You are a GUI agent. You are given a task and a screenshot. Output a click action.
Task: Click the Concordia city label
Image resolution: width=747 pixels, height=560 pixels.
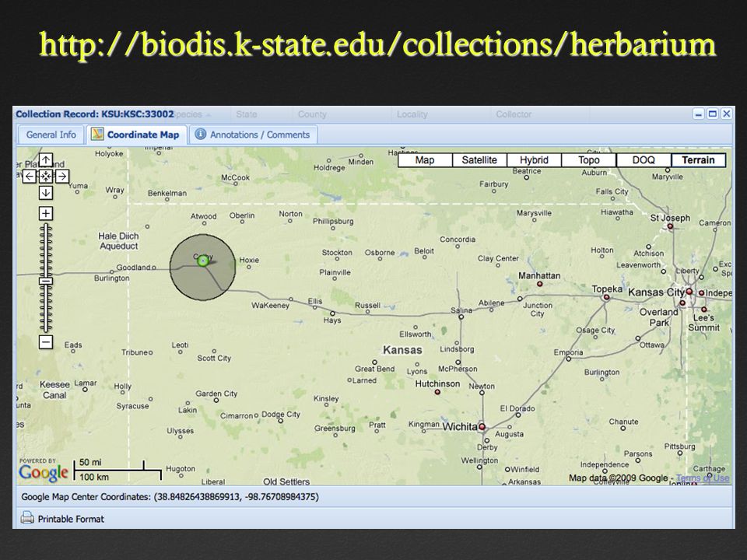(x=458, y=240)
